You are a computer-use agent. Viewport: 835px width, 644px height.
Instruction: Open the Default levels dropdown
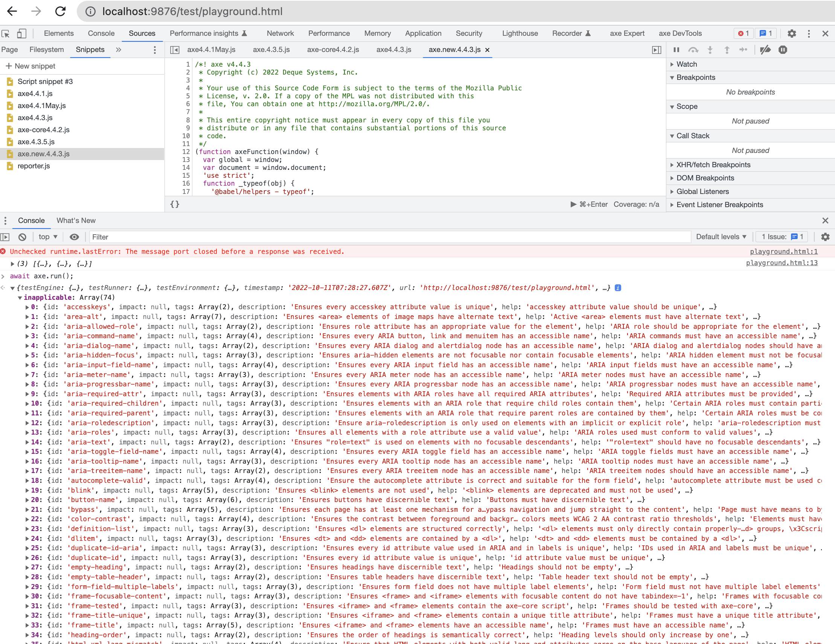[x=721, y=237]
